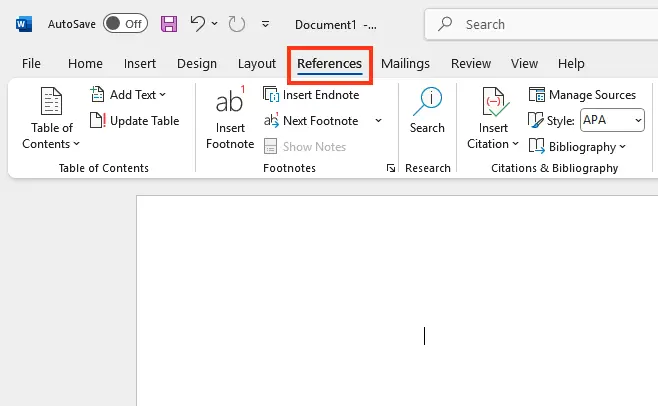658x406 pixels.
Task: Click the Insert Citation icon
Action: pos(493,103)
